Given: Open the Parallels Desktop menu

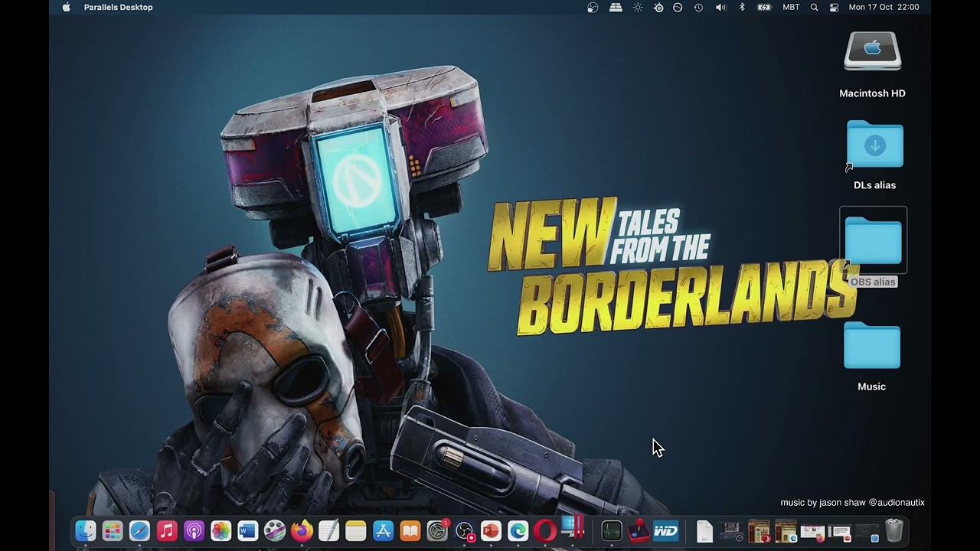Looking at the screenshot, I should (x=118, y=7).
